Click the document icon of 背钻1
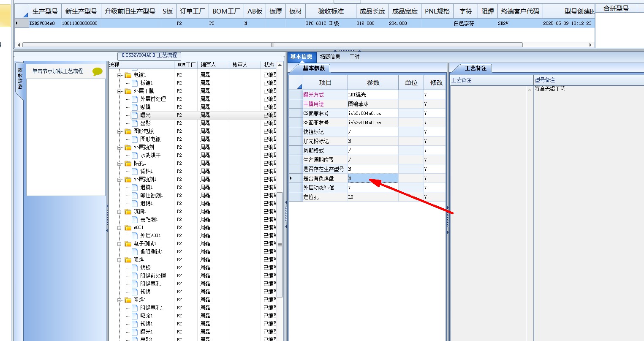Viewport: 644px width, 341px height. pos(135,171)
